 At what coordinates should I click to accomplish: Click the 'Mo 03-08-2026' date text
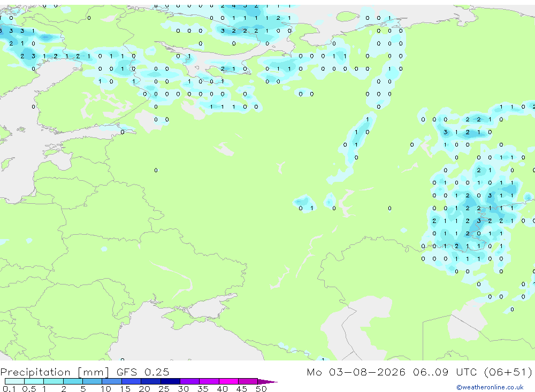point(356,372)
